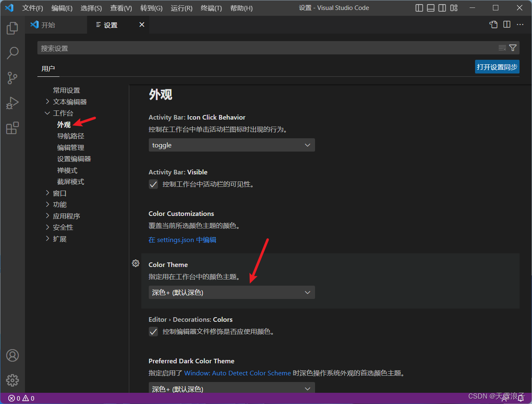Select 禅模式 in the settings tree
532x404 pixels.
[67, 170]
